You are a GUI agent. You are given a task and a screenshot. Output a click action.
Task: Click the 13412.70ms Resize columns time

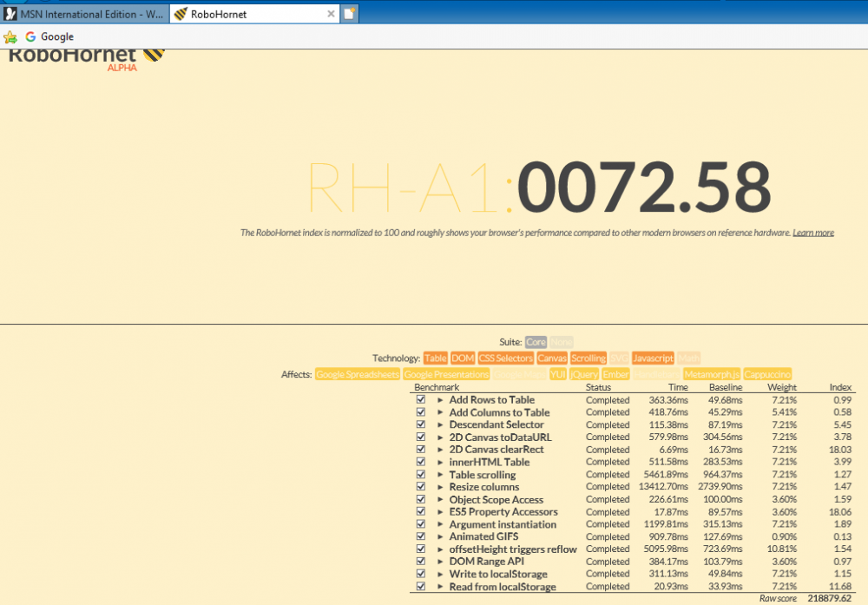pyautogui.click(x=663, y=487)
